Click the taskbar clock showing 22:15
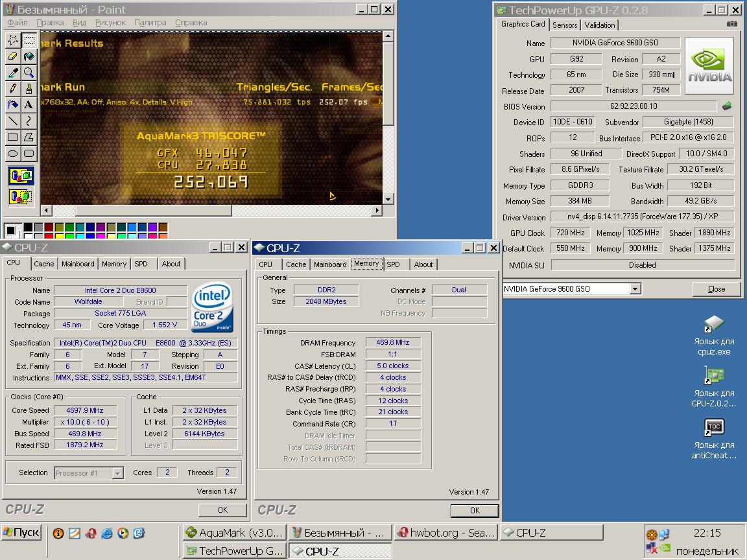The width and height of the screenshot is (747, 560). click(707, 533)
